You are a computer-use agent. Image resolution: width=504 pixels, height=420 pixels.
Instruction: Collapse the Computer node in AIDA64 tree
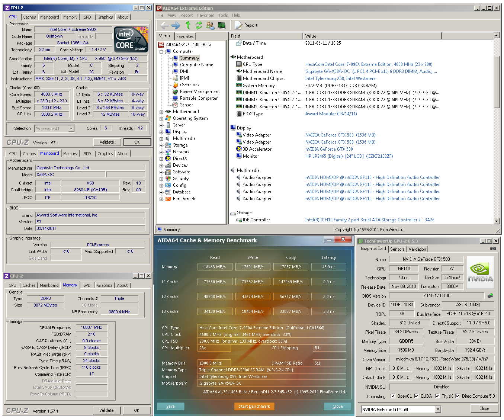click(x=161, y=51)
